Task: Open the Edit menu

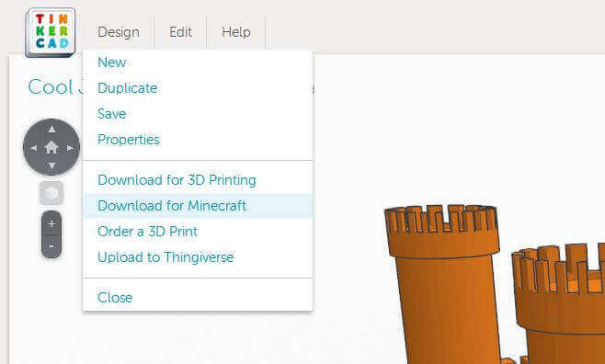Action: [180, 32]
